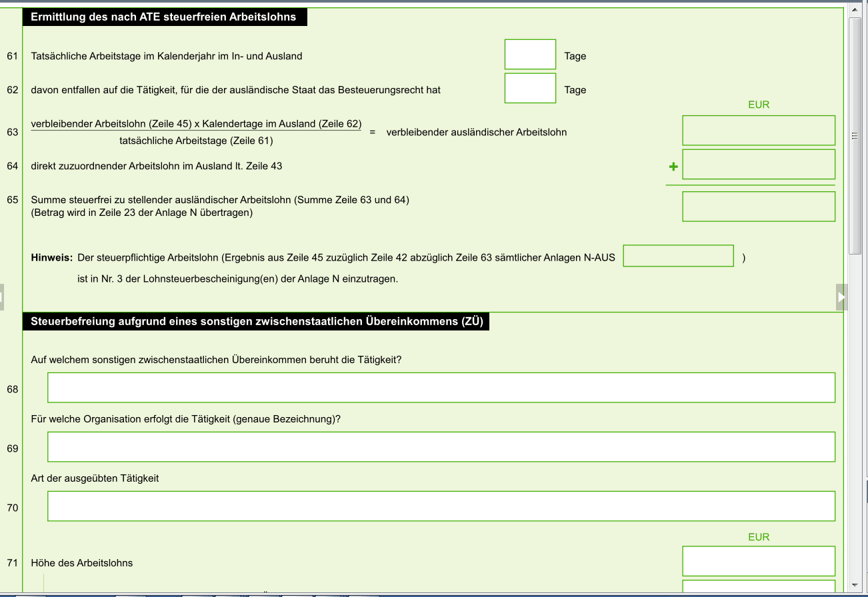Click the label 'Höhe des Arbeitslohns'

(82, 563)
